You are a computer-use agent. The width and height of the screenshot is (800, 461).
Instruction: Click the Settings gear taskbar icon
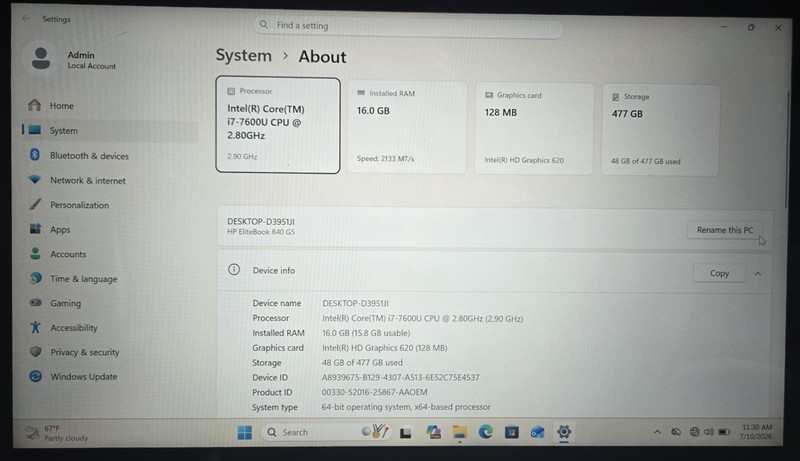[564, 432]
